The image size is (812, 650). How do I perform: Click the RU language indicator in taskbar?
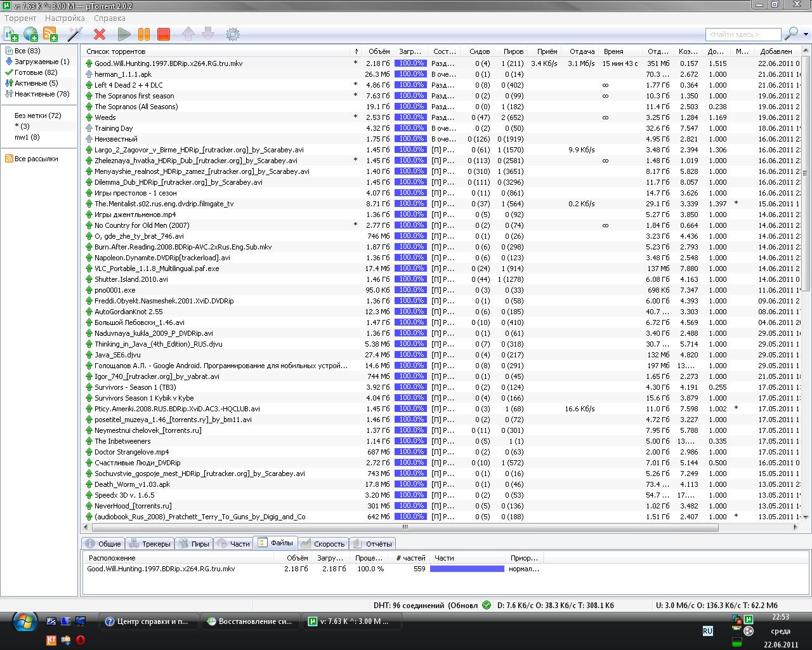[707, 631]
